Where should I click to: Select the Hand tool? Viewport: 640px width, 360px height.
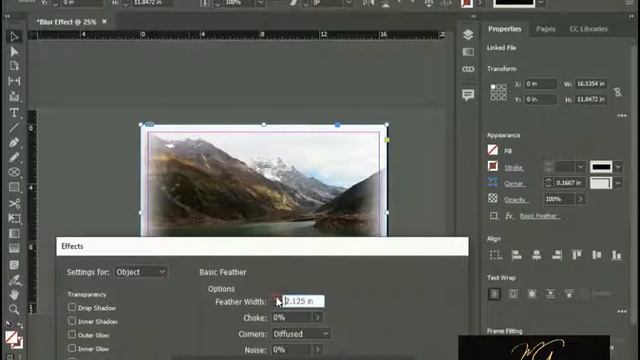[x=14, y=294]
